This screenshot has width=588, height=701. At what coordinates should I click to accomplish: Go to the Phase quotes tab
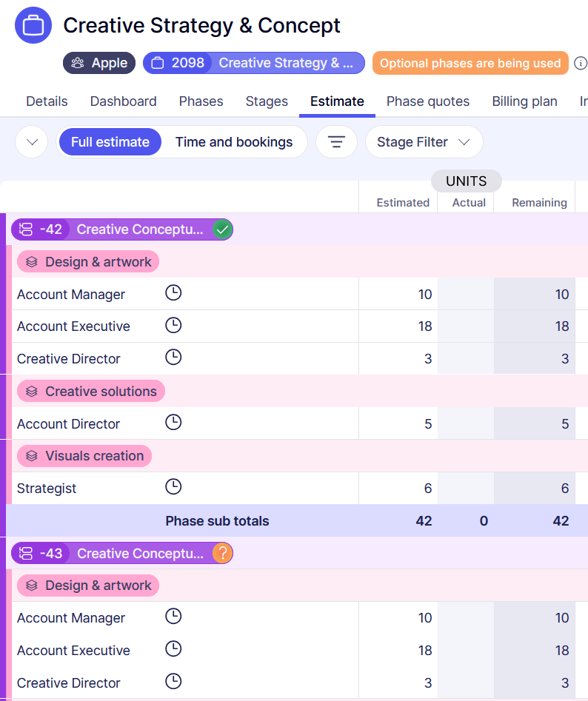[428, 101]
